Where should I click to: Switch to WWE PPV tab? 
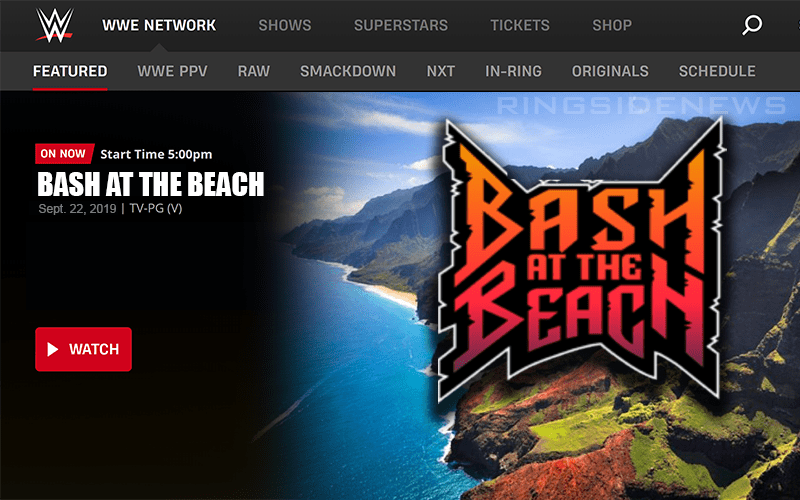172,71
